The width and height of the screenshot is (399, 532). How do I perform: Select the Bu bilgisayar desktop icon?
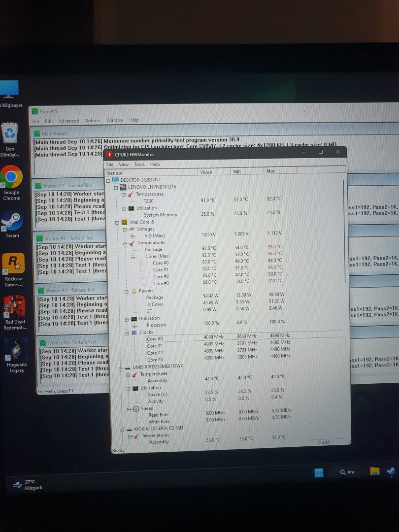(9, 94)
